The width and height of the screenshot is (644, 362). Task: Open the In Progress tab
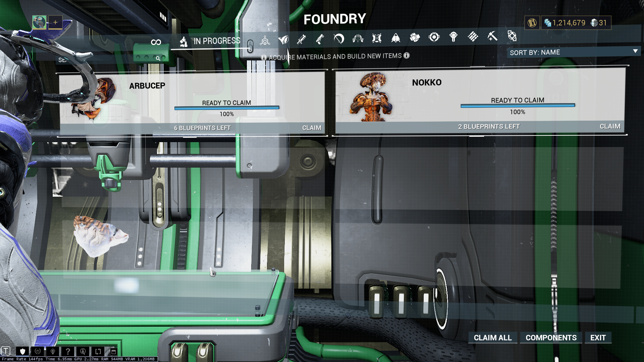tap(210, 41)
